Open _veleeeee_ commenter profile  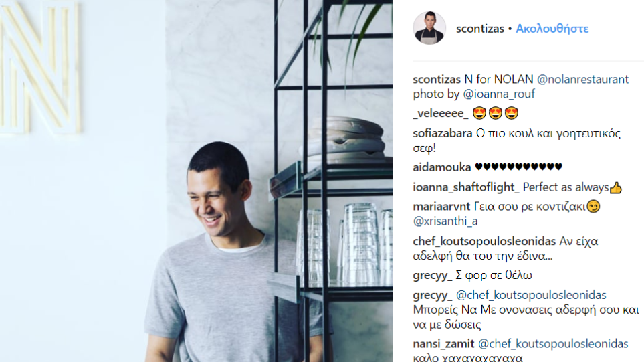coord(440,113)
